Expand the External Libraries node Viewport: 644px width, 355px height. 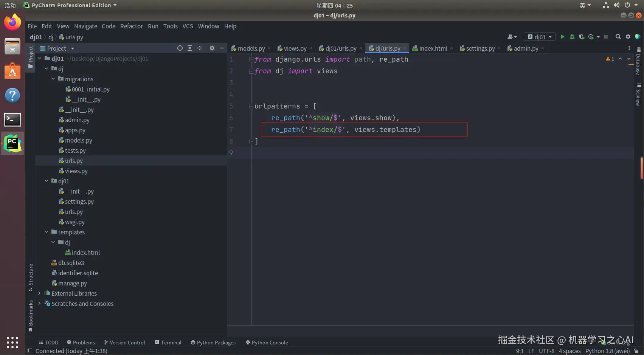pos(39,293)
